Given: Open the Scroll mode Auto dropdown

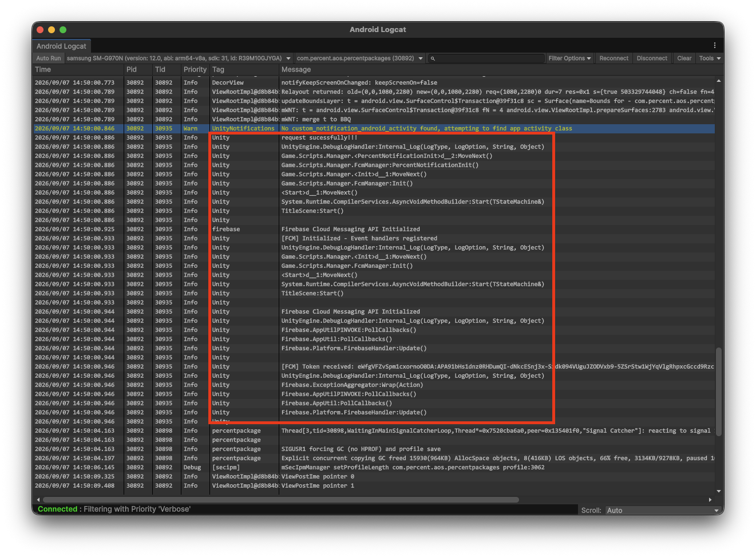Looking at the screenshot, I should [x=663, y=510].
